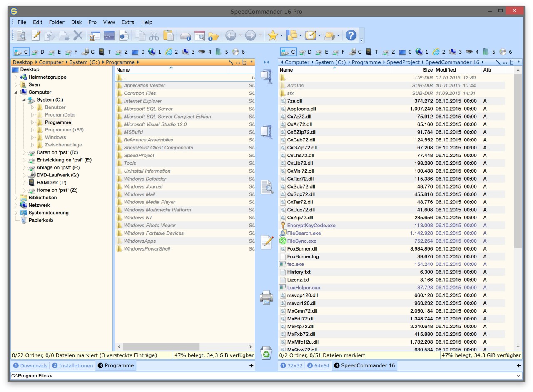
Task: Click the blue Help question mark icon
Action: (351, 36)
